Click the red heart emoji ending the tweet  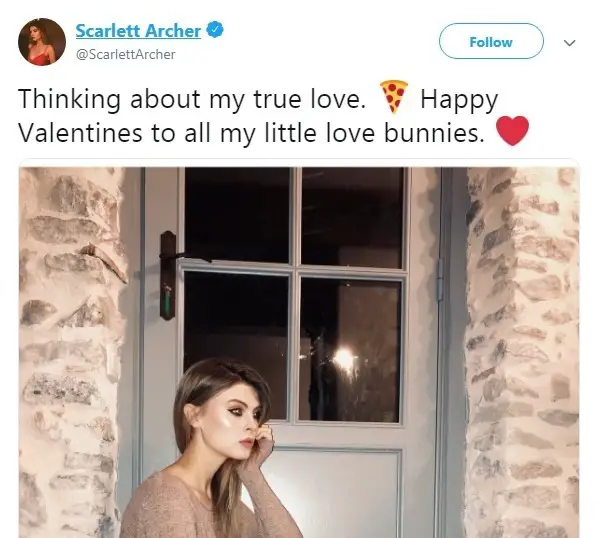coord(512,131)
